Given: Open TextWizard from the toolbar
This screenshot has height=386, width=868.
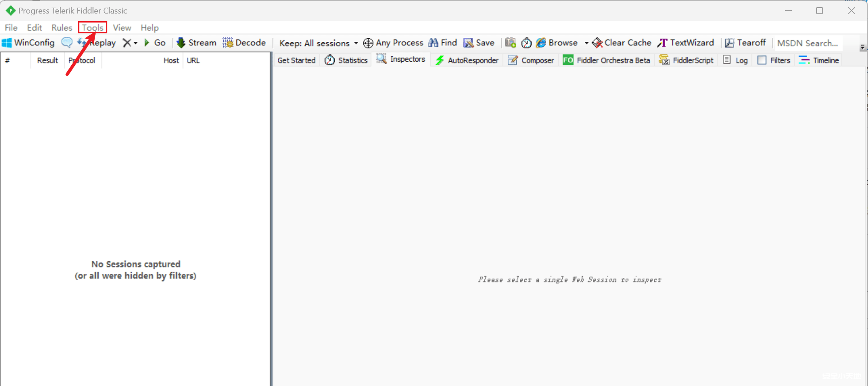Looking at the screenshot, I should pyautogui.click(x=686, y=43).
